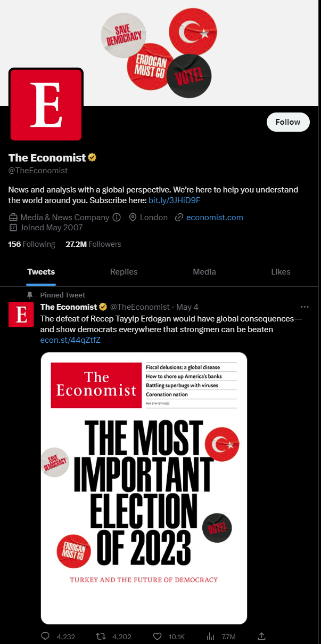Click the gold verified badge next to the profile name
The width and height of the screenshot is (321, 644).
tap(92, 158)
